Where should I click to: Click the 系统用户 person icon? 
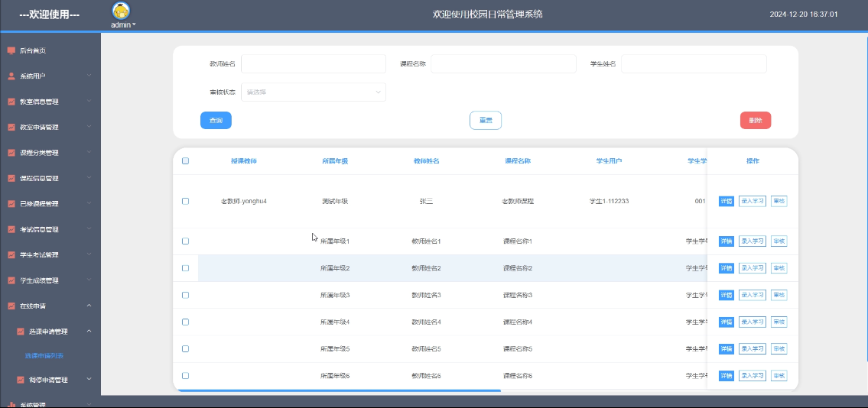(x=11, y=76)
